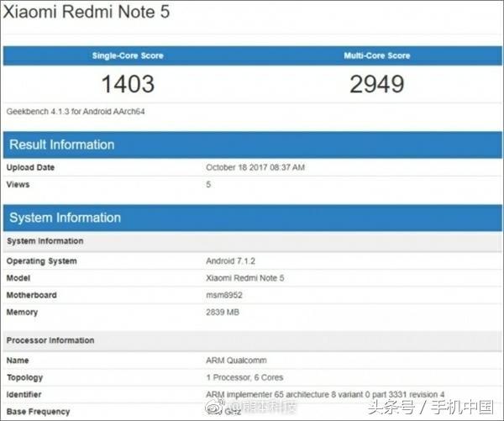Click the 'ARM Qualcomm' processor name
This screenshot has width=504, height=421.
(236, 360)
